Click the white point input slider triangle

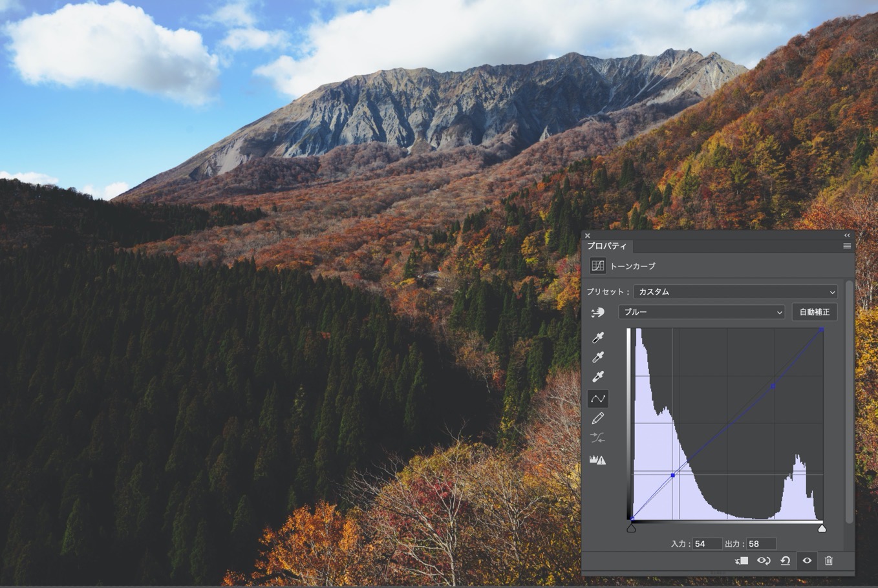tap(822, 528)
